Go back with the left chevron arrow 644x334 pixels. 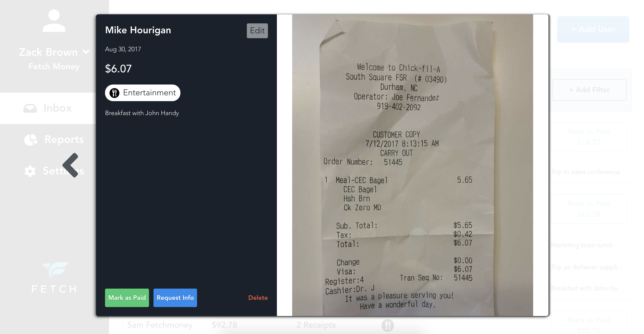pos(71,165)
